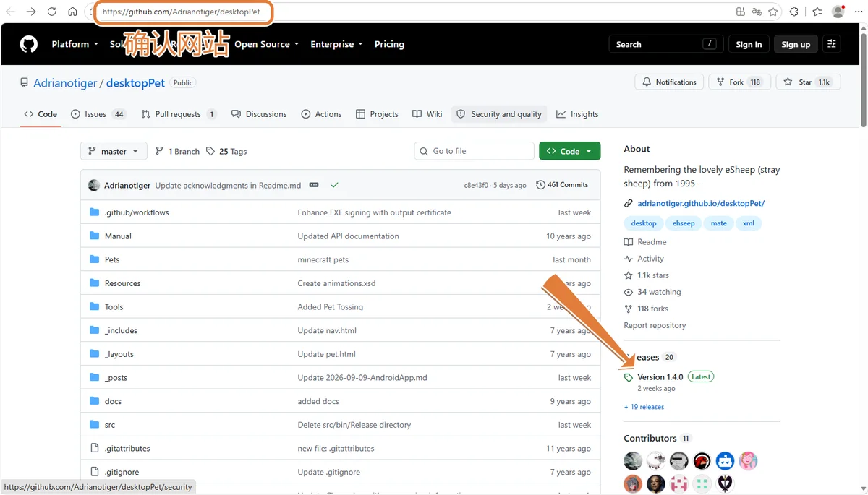This screenshot has height=495, width=868.
Task: Open the Code tab
Action: [41, 114]
